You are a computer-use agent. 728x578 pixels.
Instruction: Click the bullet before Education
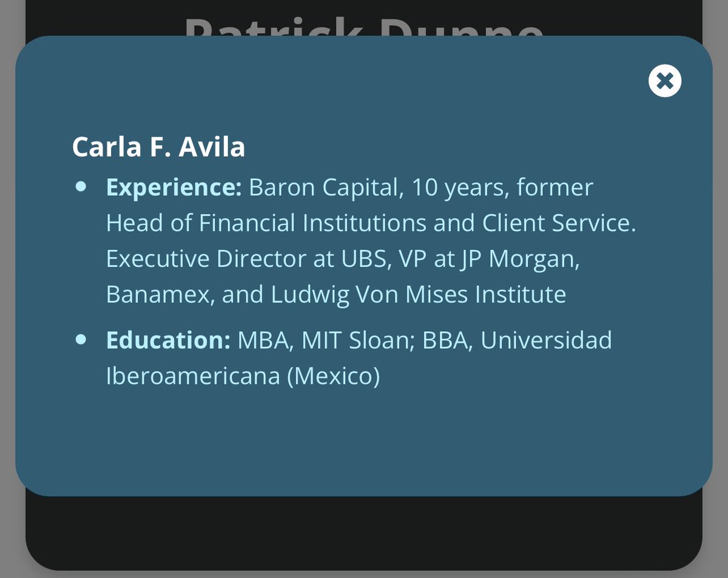coord(81,340)
